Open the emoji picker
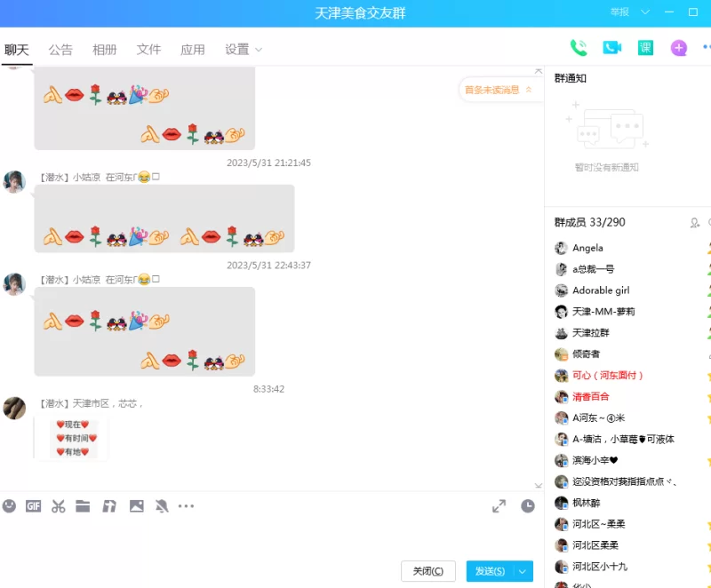This screenshot has height=588, width=711. (10, 506)
